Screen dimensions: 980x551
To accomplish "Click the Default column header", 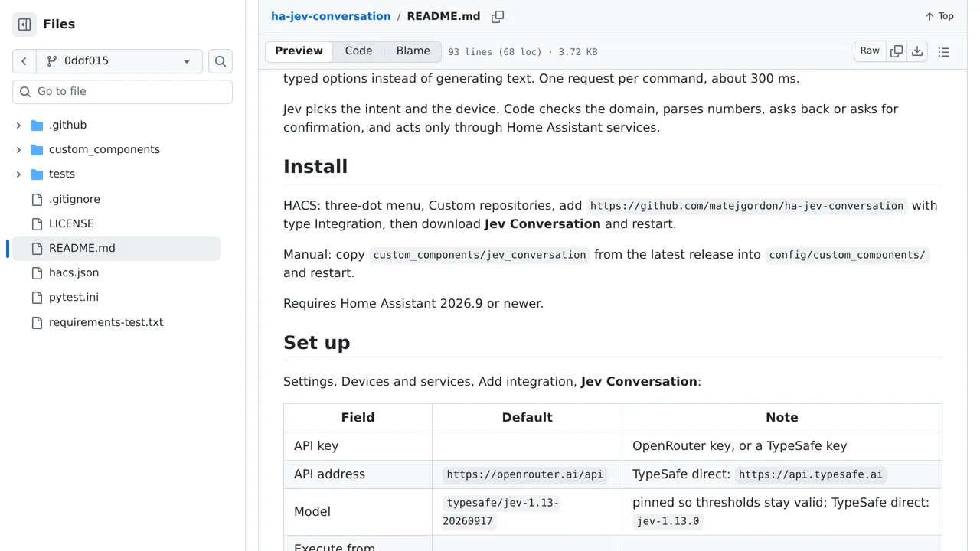I will click(x=527, y=418).
